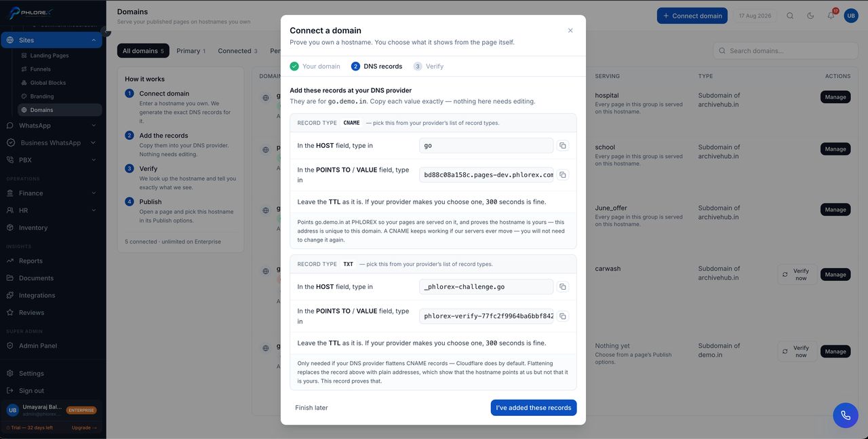Open Funnels under Sites
This screenshot has height=439, width=868.
(41, 69)
